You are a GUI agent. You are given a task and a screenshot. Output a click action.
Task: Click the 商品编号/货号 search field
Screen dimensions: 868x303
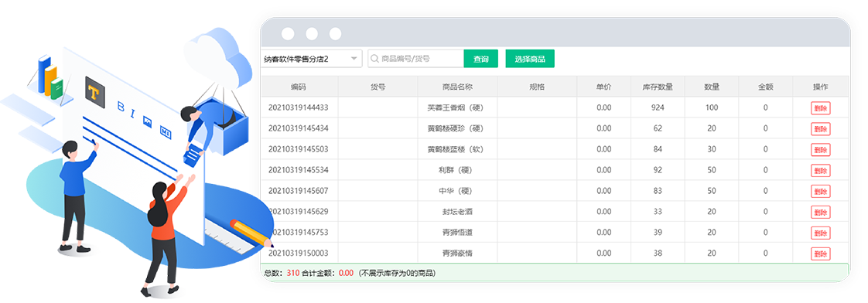[415, 59]
